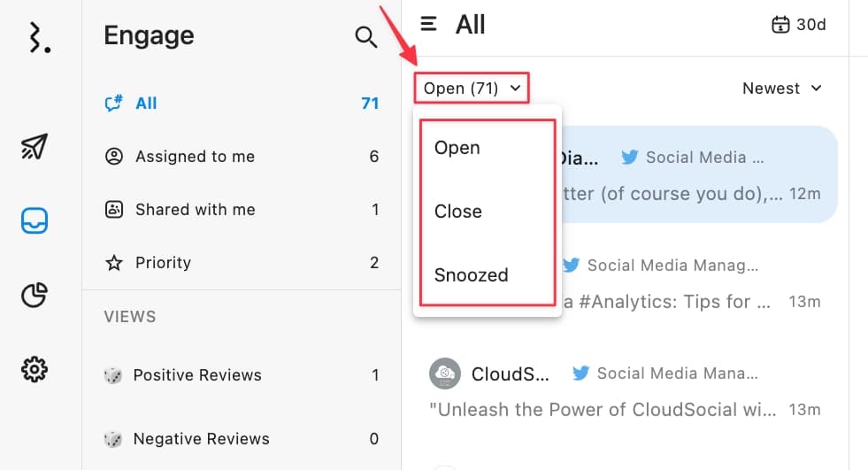This screenshot has width=868, height=470.
Task: Toggle the hamburger menu next to All
Action: point(429,24)
